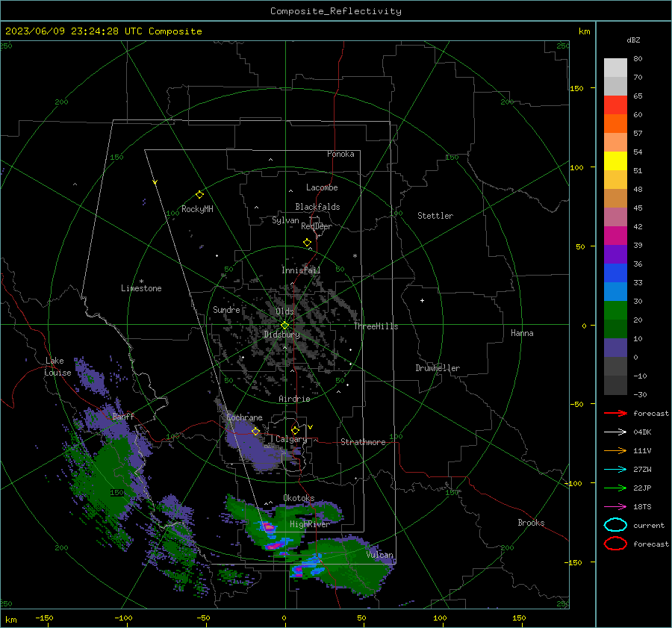The image size is (672, 628).
Task: Select the 80 dBZ light gray swatch
Action: pos(615,67)
